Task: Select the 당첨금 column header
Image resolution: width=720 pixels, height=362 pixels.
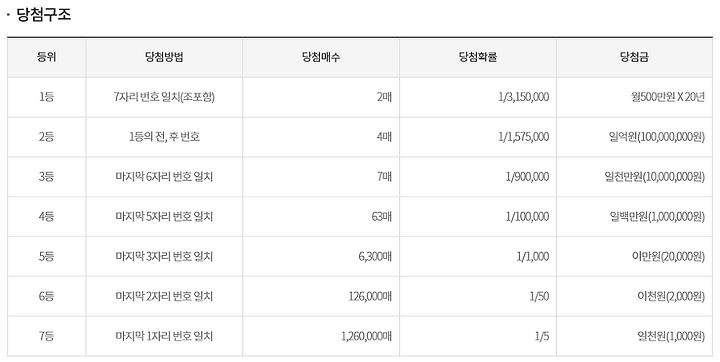Action: [635, 57]
